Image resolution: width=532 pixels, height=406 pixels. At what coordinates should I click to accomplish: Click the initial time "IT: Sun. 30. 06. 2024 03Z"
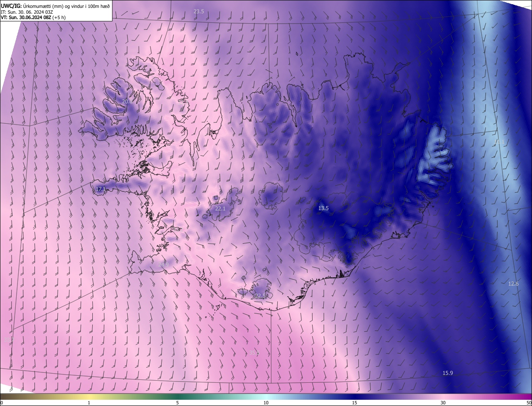pyautogui.click(x=27, y=12)
